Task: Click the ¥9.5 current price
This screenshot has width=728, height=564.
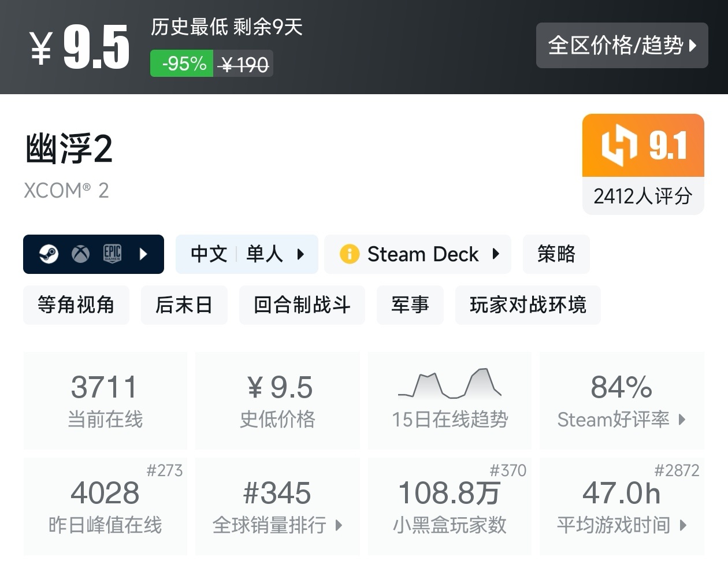Action: pos(80,47)
